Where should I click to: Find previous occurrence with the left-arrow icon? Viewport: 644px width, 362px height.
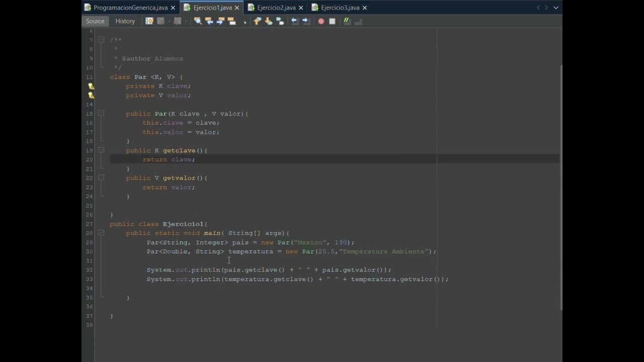(x=209, y=21)
